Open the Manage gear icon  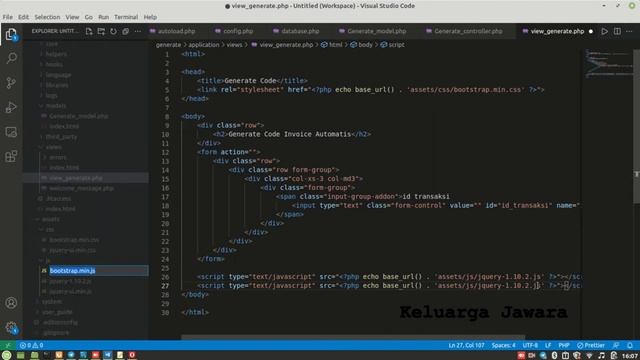(11, 327)
